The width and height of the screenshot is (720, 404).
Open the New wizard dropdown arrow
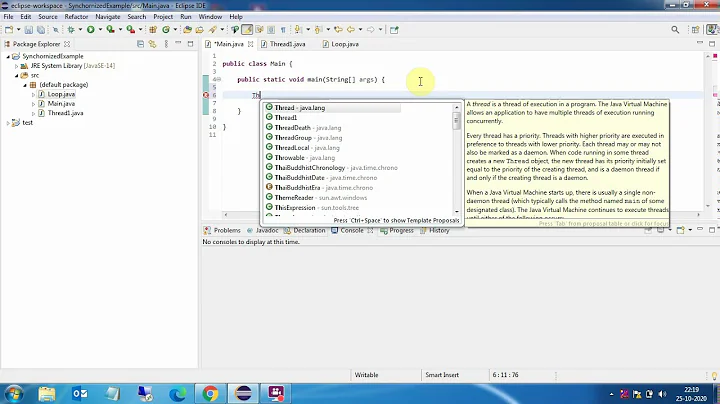18,30
